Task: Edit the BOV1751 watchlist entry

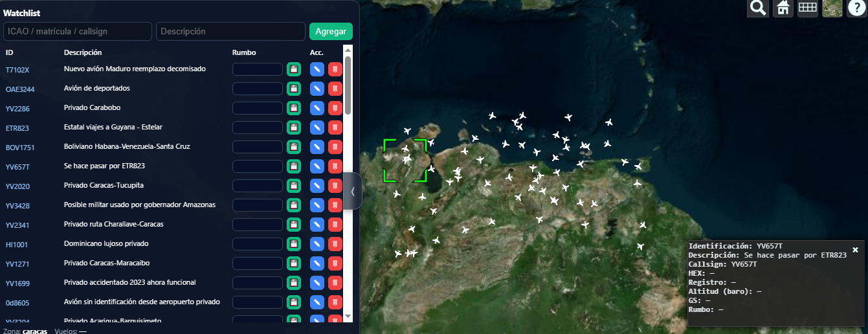Action: [317, 147]
